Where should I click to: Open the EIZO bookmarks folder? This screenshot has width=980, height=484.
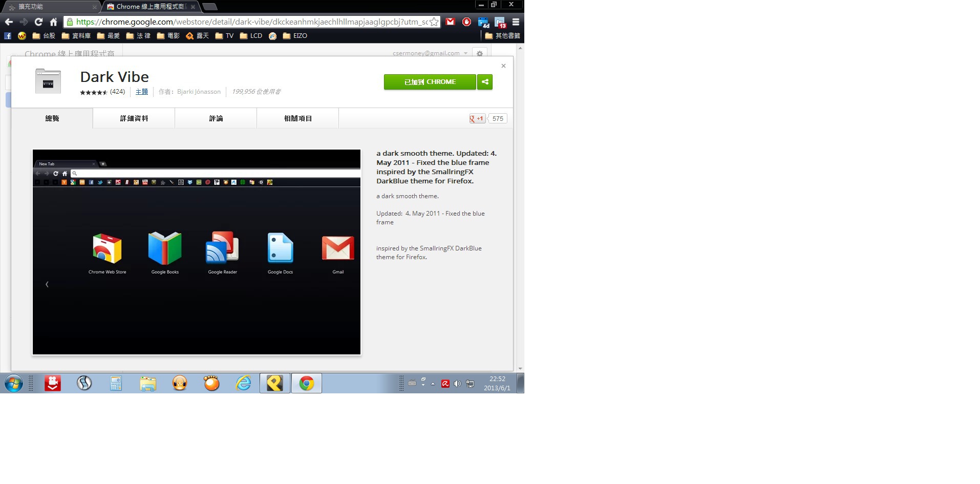(x=295, y=36)
